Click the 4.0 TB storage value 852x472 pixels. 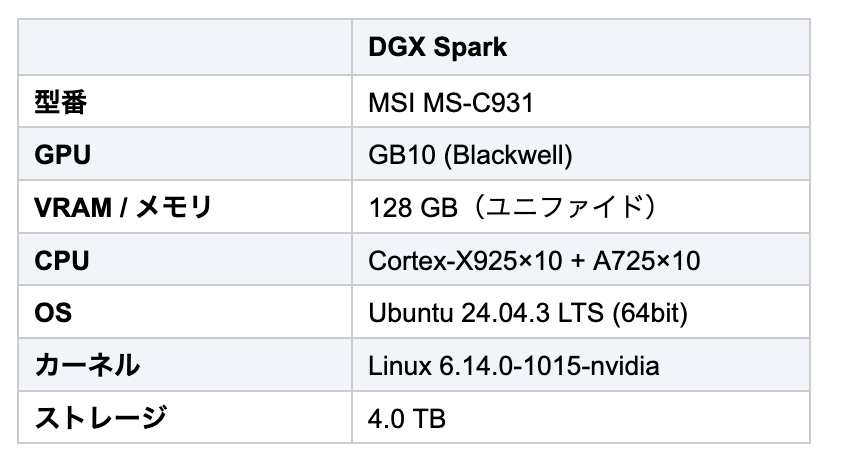(406, 419)
